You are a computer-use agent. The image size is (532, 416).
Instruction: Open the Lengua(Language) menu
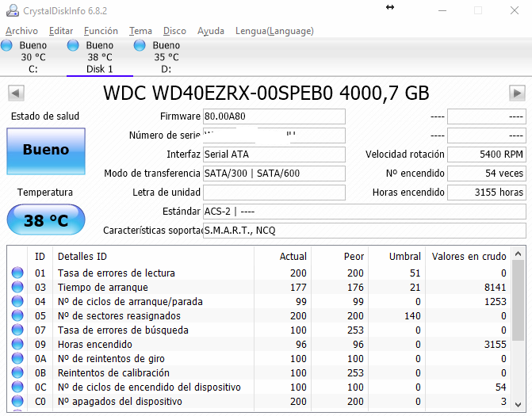point(274,31)
